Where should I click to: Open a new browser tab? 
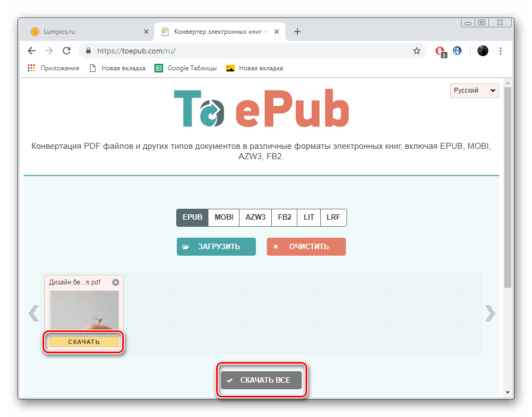pos(297,32)
